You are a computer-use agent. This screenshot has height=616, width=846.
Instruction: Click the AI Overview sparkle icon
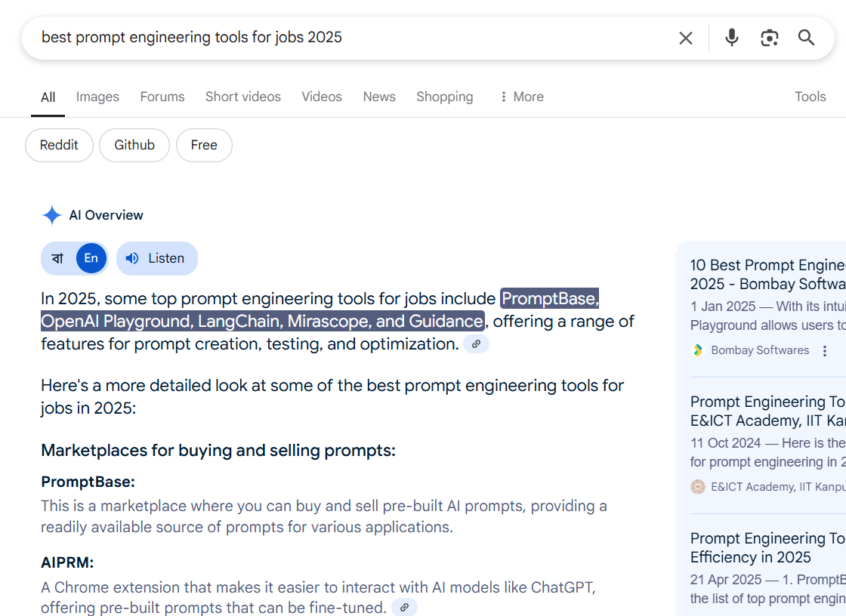click(52, 215)
